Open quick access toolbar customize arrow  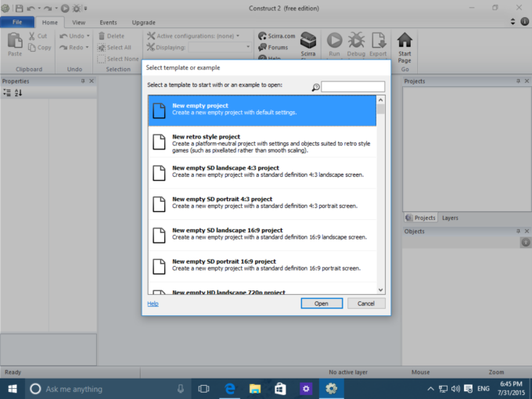(x=86, y=8)
